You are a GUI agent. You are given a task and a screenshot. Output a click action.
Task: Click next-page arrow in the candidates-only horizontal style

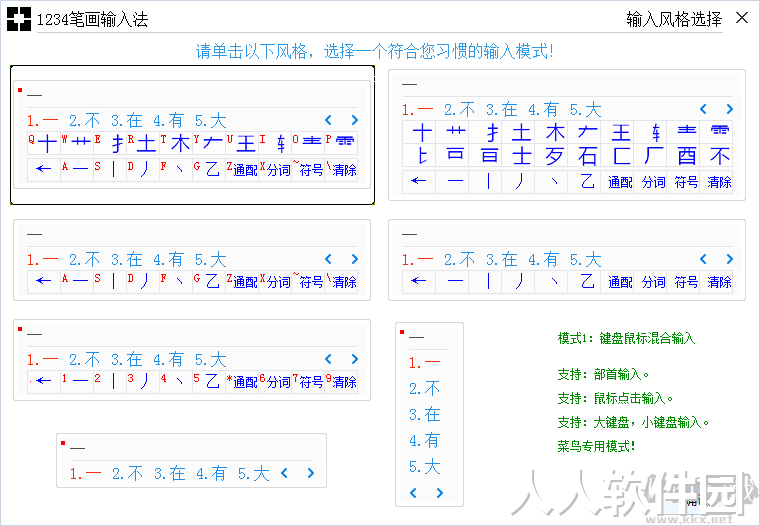click(x=311, y=473)
